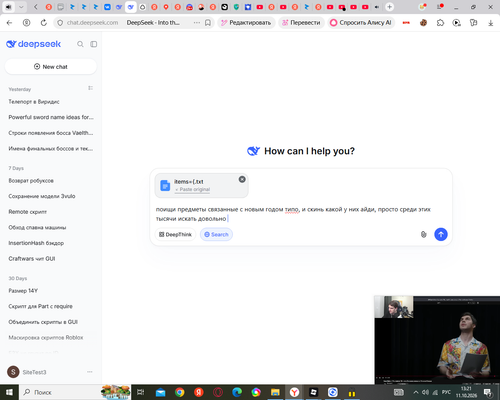Screen dimensions: 500x400
Task: Open Task View on the taskbar
Action: coord(141,392)
